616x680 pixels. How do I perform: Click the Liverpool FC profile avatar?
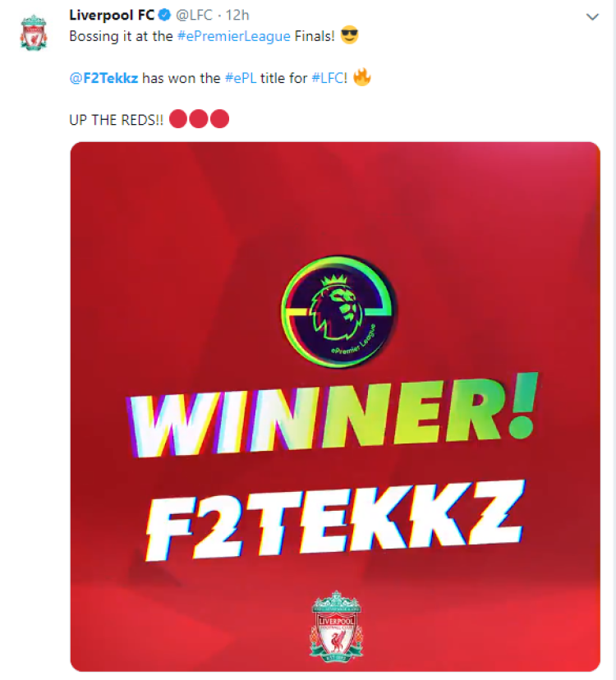[34, 33]
